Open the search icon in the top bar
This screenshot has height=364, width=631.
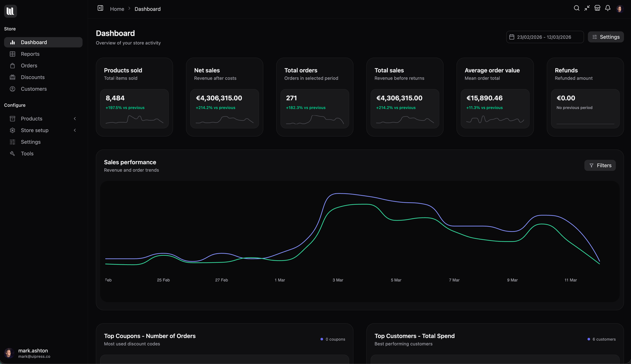coord(576,8)
